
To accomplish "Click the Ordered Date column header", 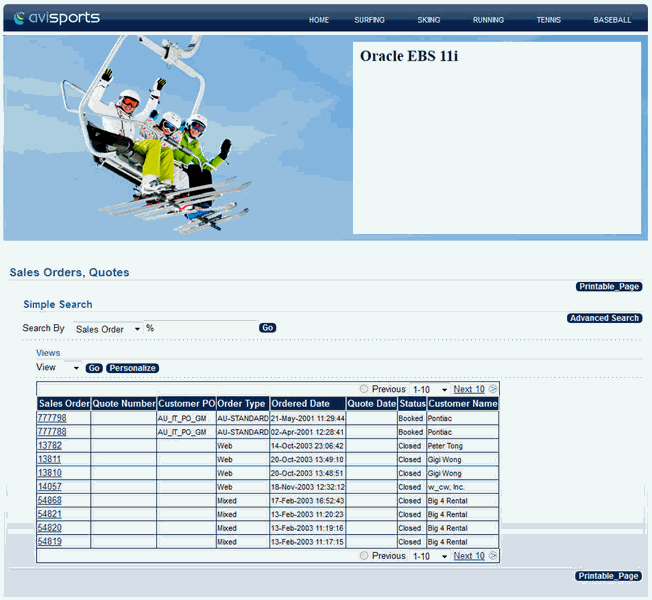I will (308, 403).
